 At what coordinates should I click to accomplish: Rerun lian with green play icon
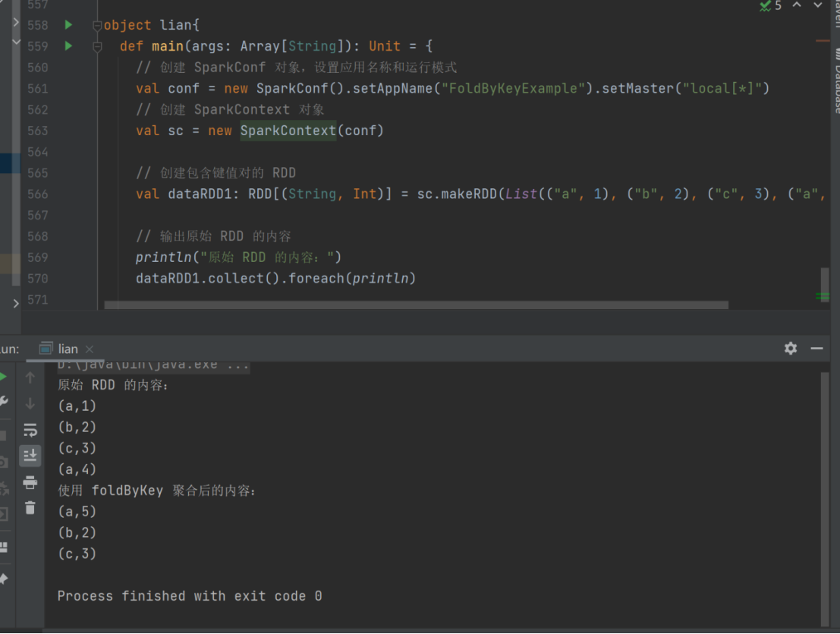pos(3,377)
